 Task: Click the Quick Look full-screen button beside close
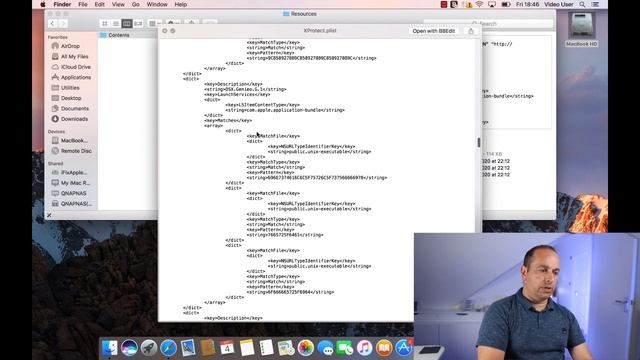pos(173,31)
